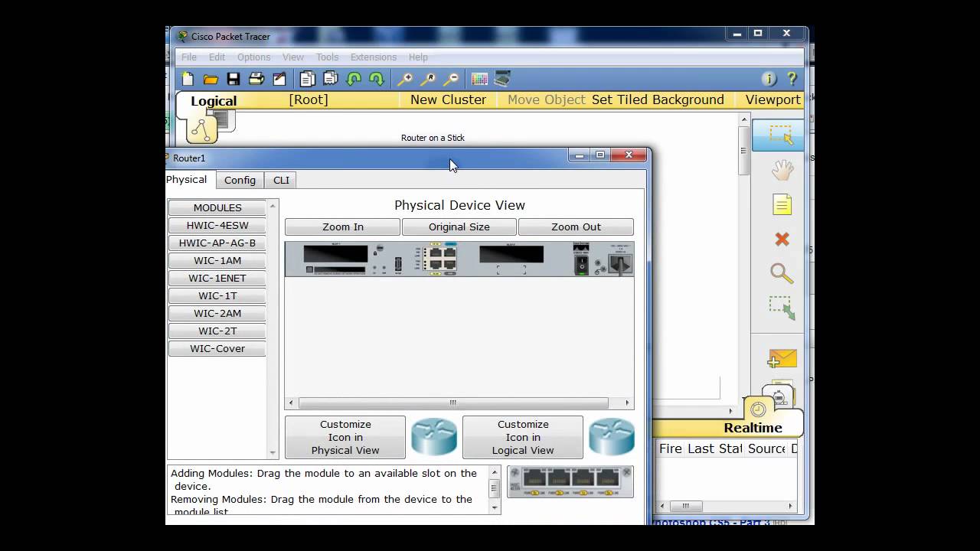Viewport: 980px width, 551px height.
Task: Click the [Root] navigation label
Action: 309,99
